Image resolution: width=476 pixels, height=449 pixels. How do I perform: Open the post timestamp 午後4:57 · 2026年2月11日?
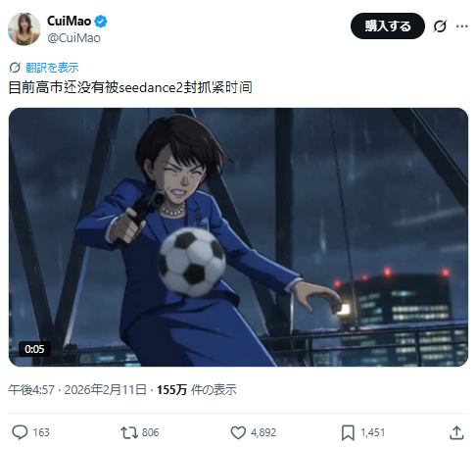(x=77, y=389)
